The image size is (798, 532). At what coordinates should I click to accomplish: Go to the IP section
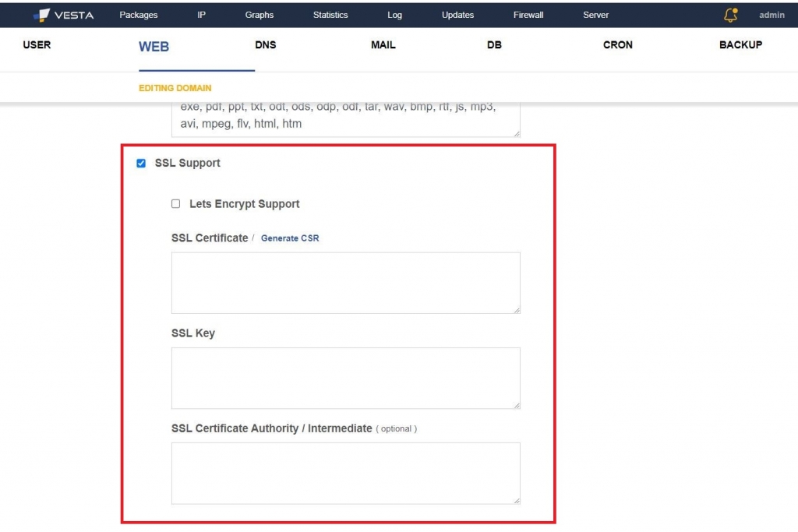coord(202,15)
